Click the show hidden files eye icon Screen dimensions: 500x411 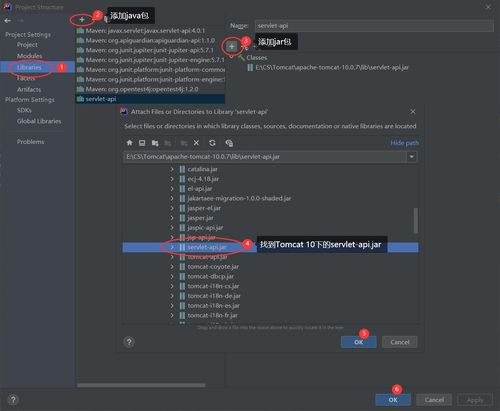pyautogui.click(x=229, y=143)
